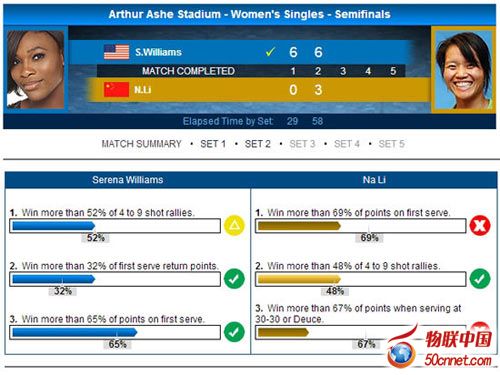The height and width of the screenshot is (375, 500).
Task: Click the green winner checkmark next to S.Williams
Action: pos(270,52)
